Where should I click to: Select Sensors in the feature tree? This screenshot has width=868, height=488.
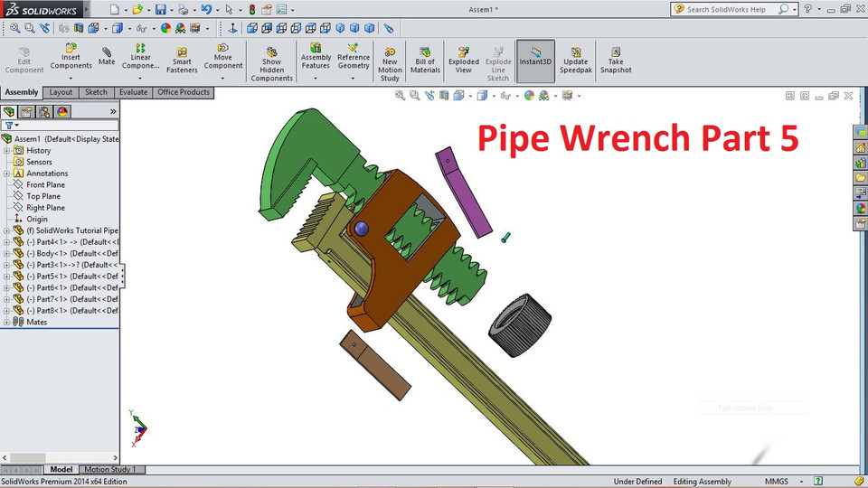pyautogui.click(x=39, y=162)
